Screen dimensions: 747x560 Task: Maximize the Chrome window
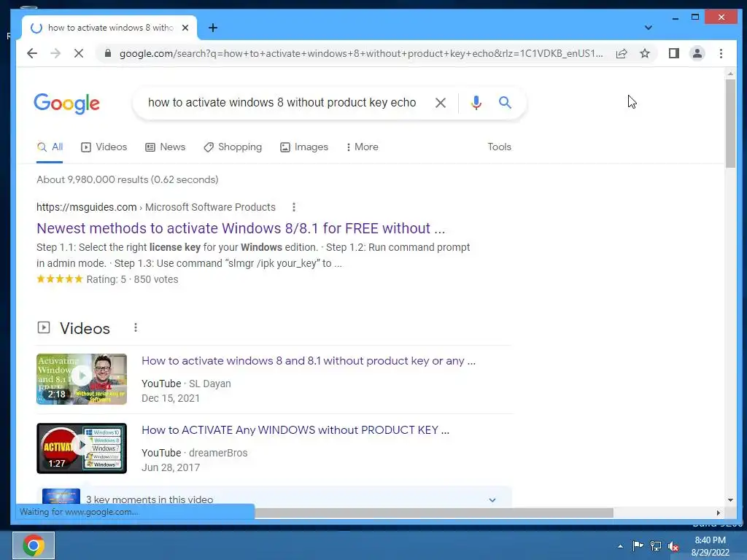(x=695, y=17)
